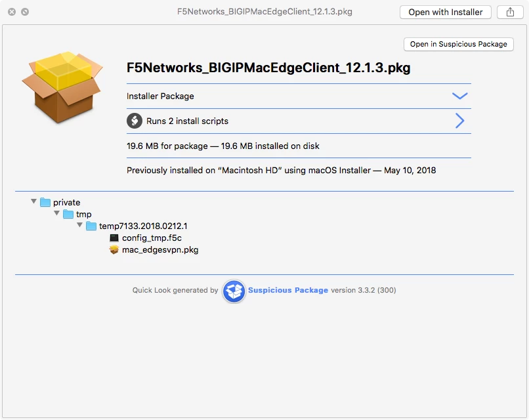Select the temp7133.2018.0212.1 folder name
Viewport: 529px width, 420px height.
click(143, 226)
